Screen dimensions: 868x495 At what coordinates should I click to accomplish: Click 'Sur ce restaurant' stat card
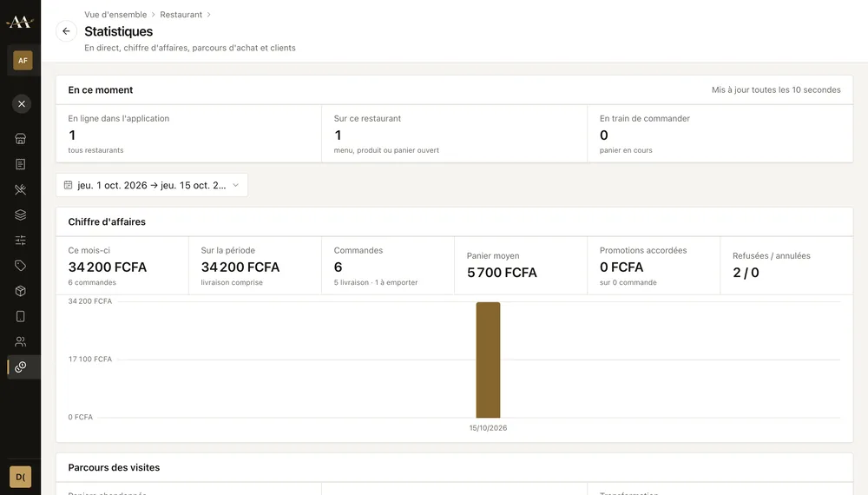pyautogui.click(x=455, y=134)
